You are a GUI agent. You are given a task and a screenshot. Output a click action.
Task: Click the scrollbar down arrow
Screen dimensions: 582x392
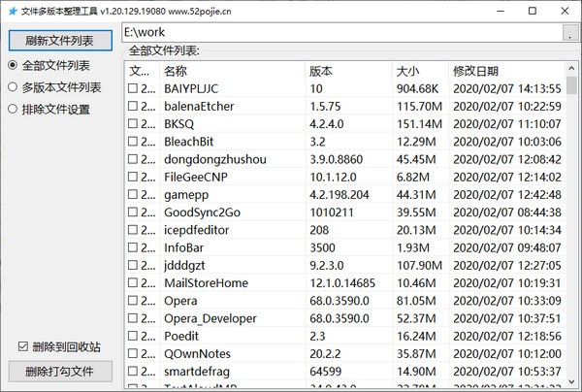pos(571,381)
